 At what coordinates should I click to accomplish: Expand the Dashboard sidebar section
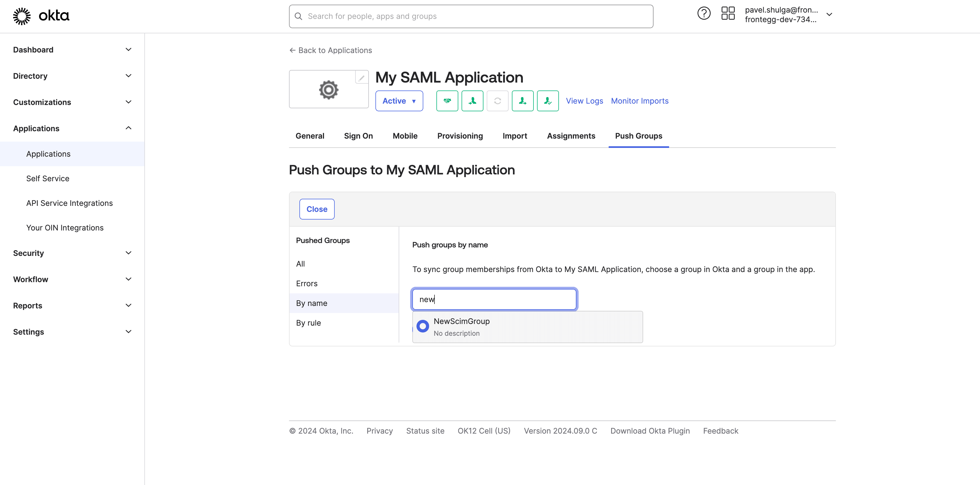click(72, 50)
